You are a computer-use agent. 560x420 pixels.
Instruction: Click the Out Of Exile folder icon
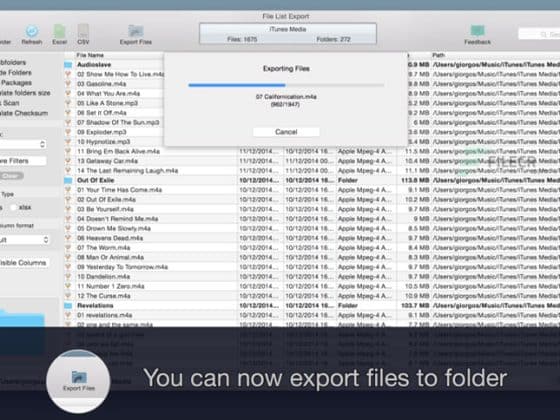pyautogui.click(x=68, y=180)
